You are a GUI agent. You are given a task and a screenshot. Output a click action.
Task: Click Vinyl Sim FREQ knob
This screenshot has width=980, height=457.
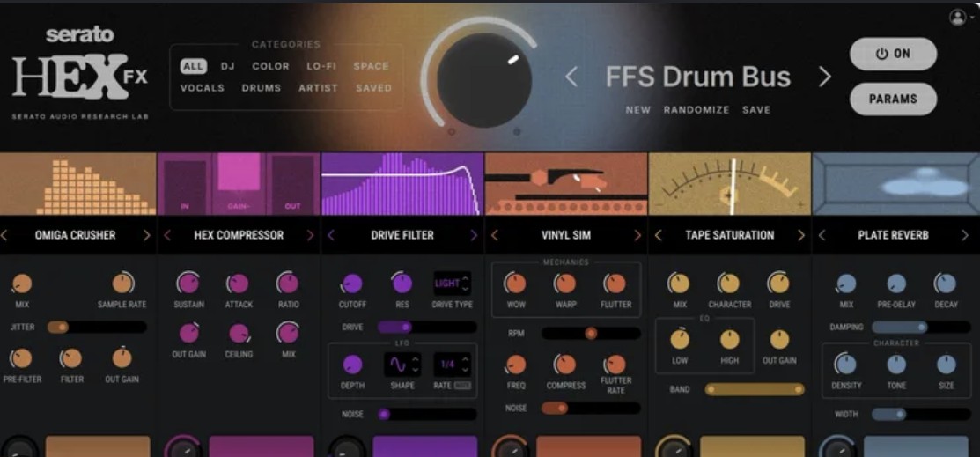coord(516,365)
